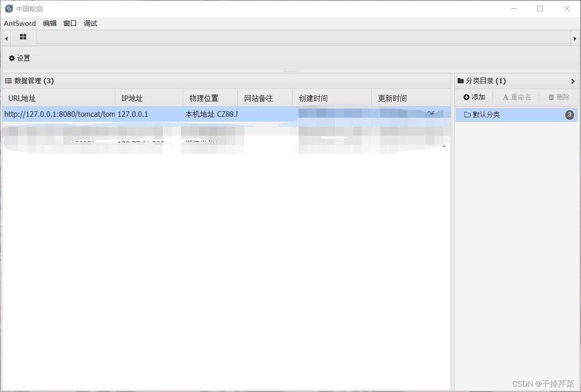Click the right tab scroll arrow
Viewport: 581px width, 392px height.
[575, 38]
